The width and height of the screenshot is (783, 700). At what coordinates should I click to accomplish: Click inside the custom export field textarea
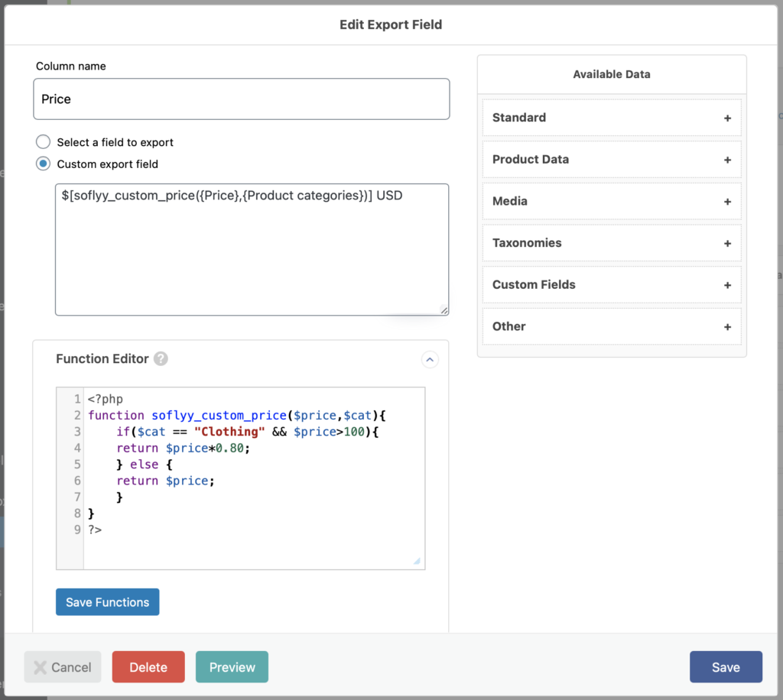tap(252, 252)
